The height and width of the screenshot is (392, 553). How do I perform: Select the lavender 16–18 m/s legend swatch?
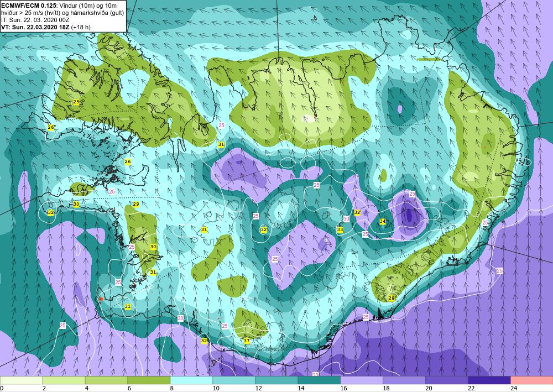(362, 380)
